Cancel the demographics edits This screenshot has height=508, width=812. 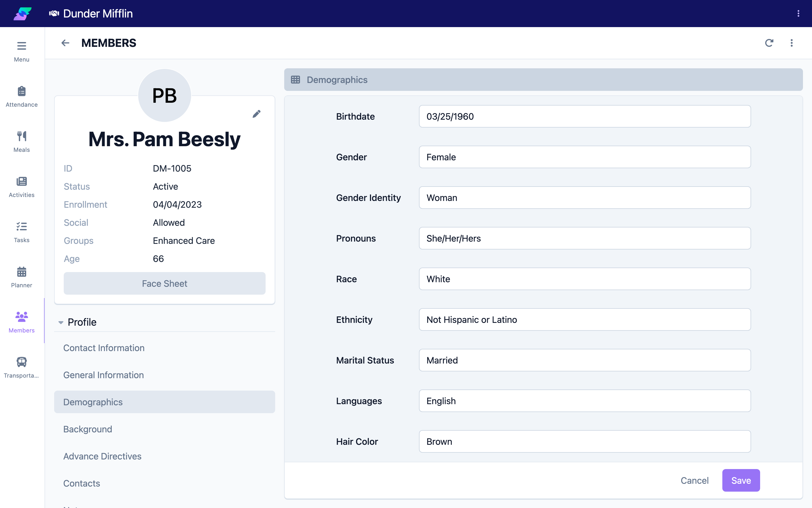tap(694, 480)
